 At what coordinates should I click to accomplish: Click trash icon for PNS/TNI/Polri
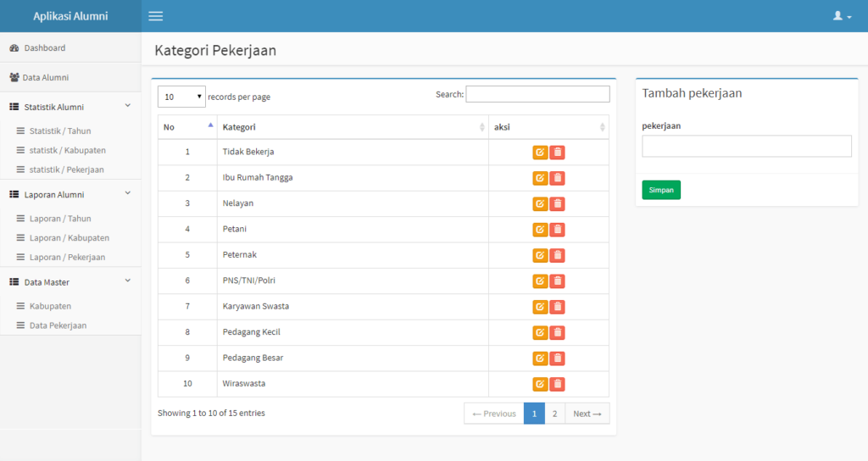point(557,281)
